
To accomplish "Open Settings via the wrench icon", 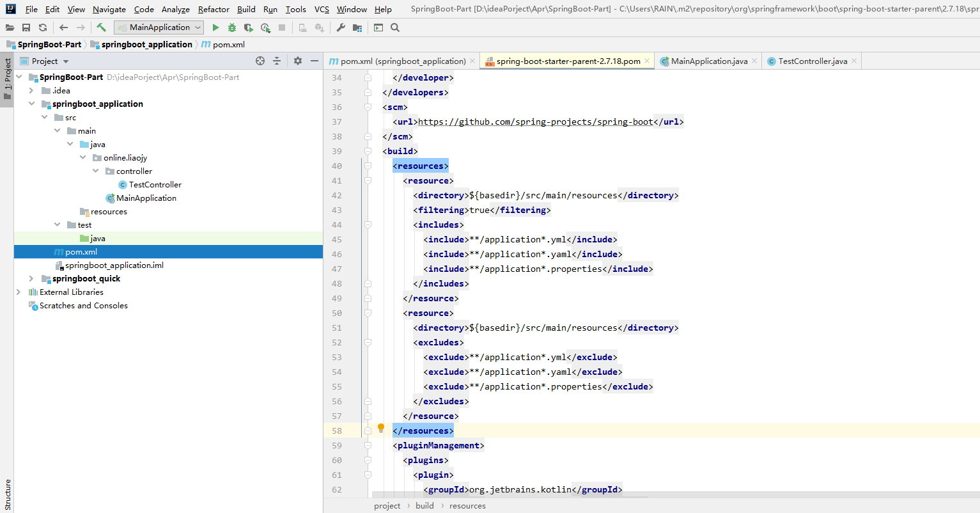I will pyautogui.click(x=341, y=28).
